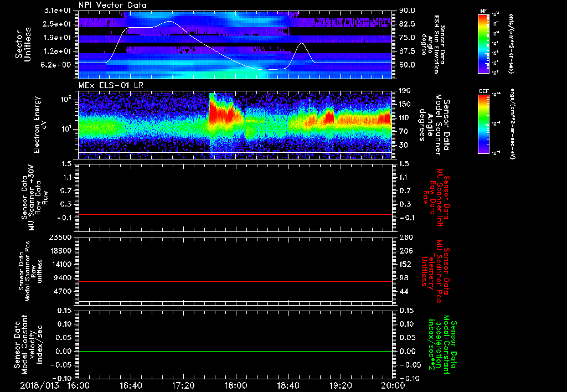Image resolution: width=567 pixels, height=392 pixels.
Task: Click the 19:20 time axis label
Action: point(340,384)
